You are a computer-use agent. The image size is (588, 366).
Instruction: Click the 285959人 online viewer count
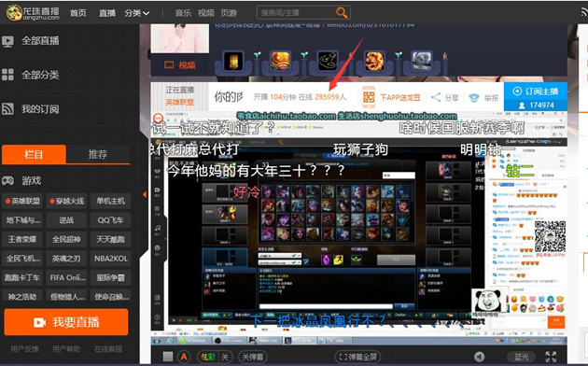point(330,97)
